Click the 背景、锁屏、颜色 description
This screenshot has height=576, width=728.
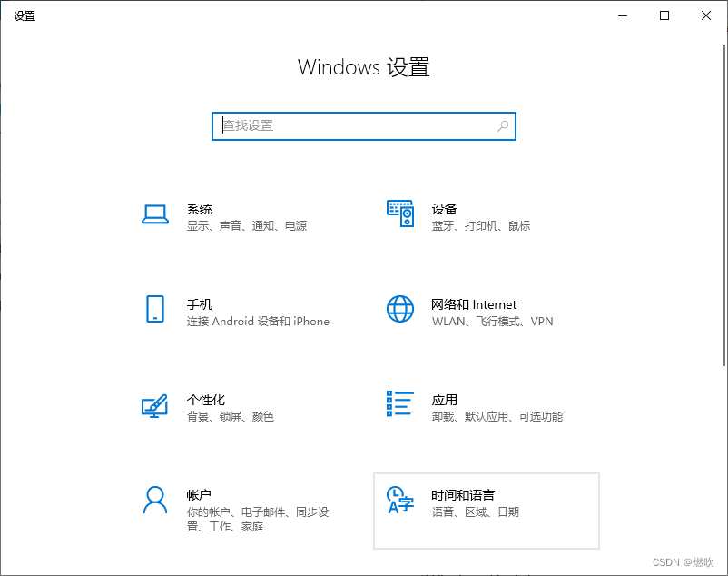click(x=231, y=416)
